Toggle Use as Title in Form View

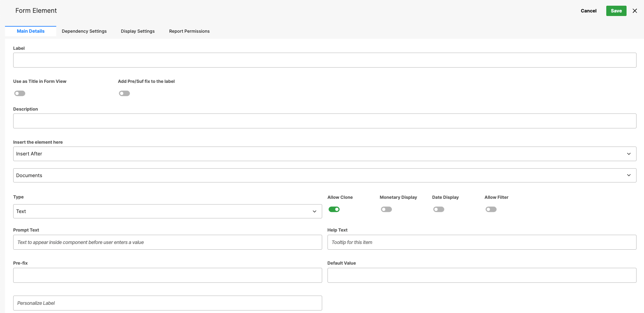click(20, 94)
